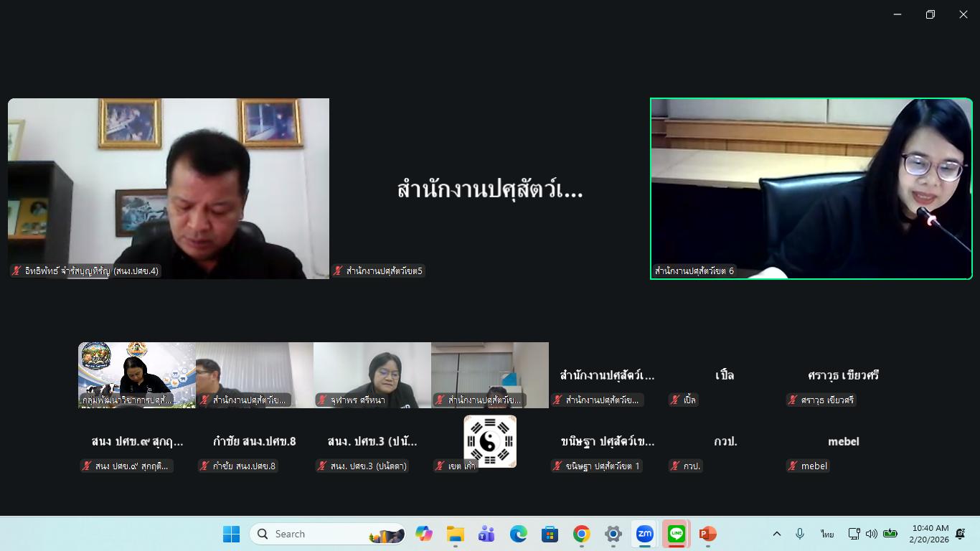Open the Zoom app in the taskbar
980x551 pixels.
[644, 534]
